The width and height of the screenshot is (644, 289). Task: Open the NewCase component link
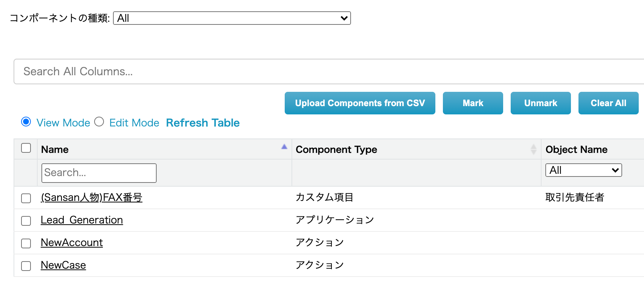pyautogui.click(x=63, y=265)
